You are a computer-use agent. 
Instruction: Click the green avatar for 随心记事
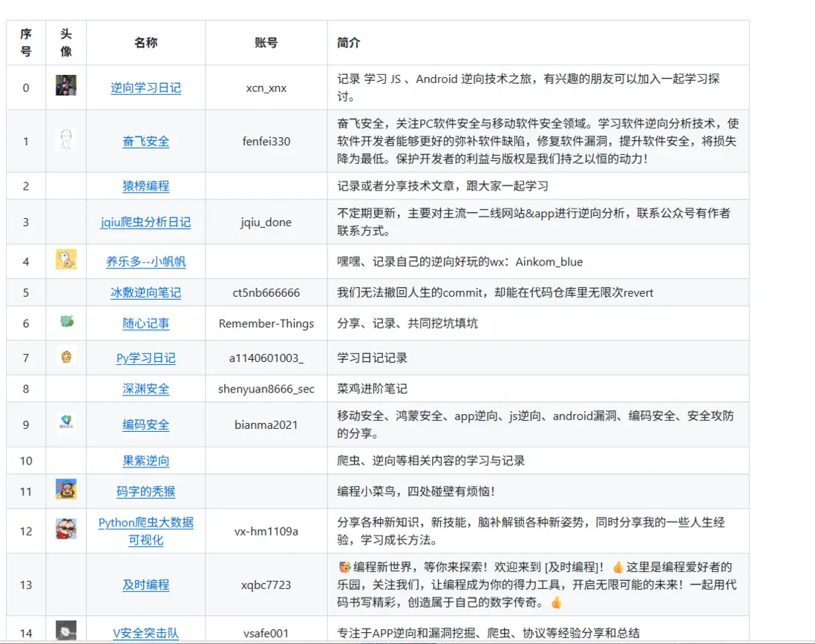(67, 321)
